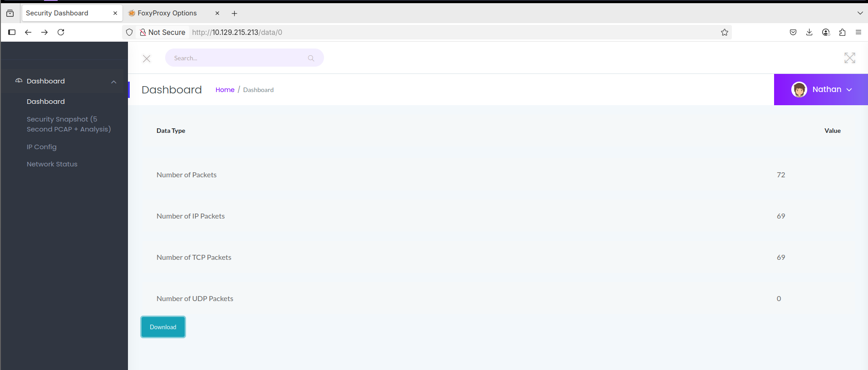Go forward to next page

(44, 32)
